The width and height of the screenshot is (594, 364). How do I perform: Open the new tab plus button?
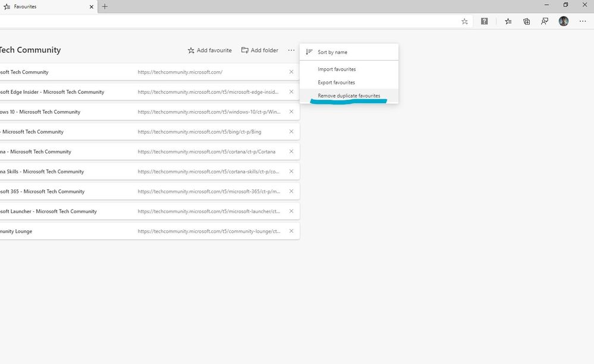click(x=105, y=7)
